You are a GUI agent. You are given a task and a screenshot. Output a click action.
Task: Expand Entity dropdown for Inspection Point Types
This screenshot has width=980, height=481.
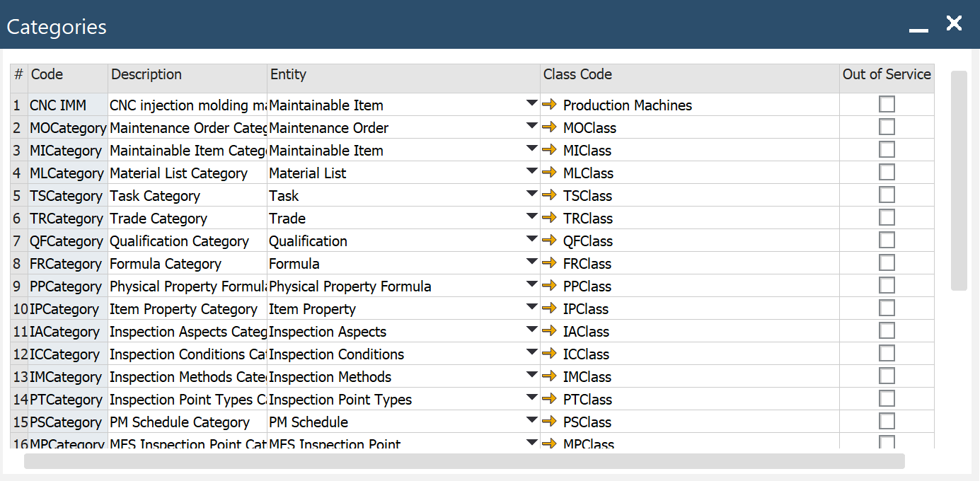532,398
